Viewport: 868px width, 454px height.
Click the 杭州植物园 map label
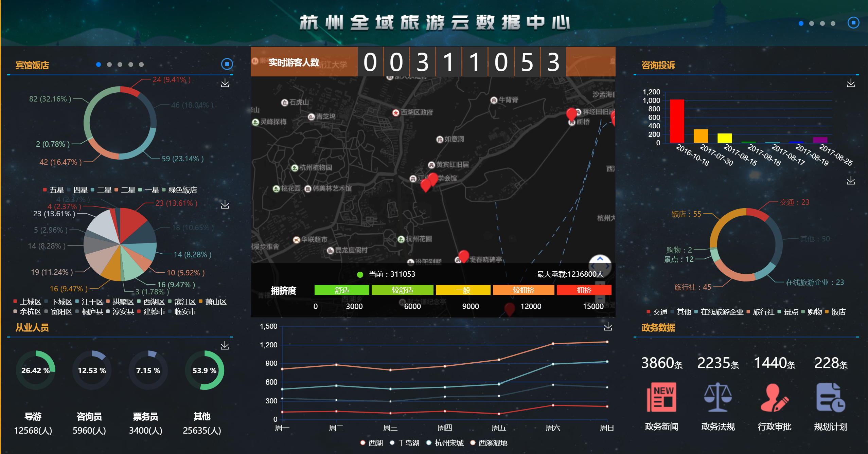pos(315,167)
